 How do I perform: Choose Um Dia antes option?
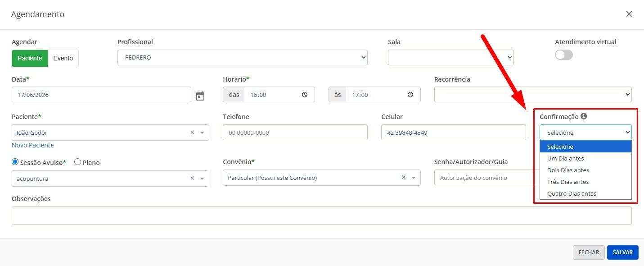tap(585, 158)
